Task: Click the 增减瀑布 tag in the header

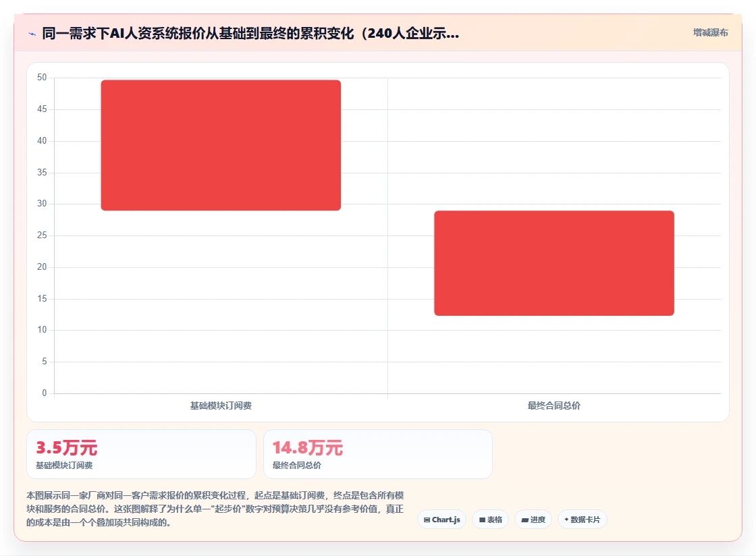Action: pyautogui.click(x=710, y=33)
